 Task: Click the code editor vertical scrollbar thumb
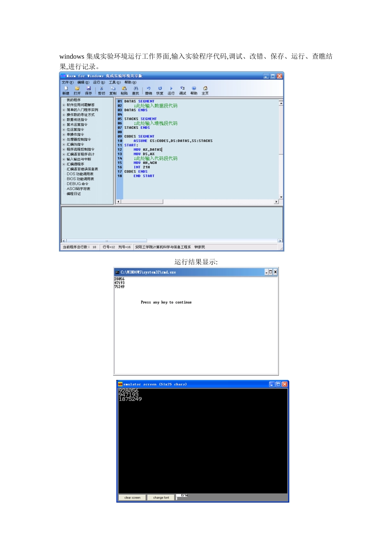(281, 130)
